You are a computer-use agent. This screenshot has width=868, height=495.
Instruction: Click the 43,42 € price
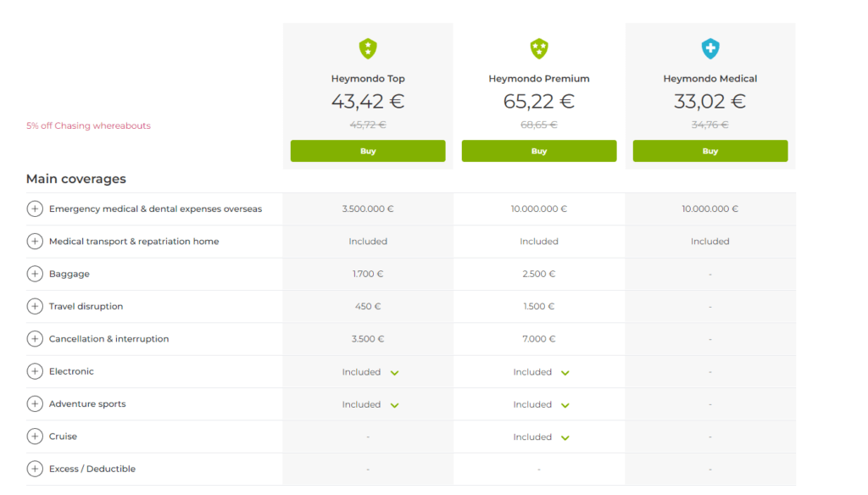(x=368, y=102)
